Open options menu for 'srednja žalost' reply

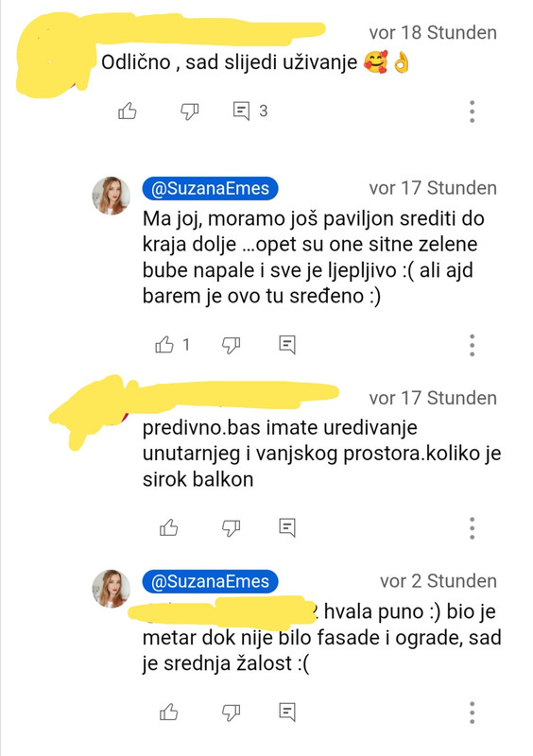473,712
